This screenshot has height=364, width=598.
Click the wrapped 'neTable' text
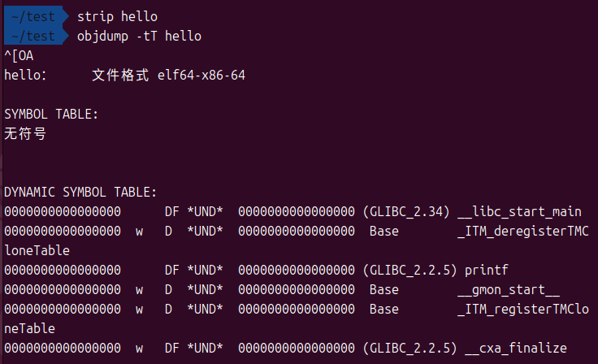(x=29, y=329)
